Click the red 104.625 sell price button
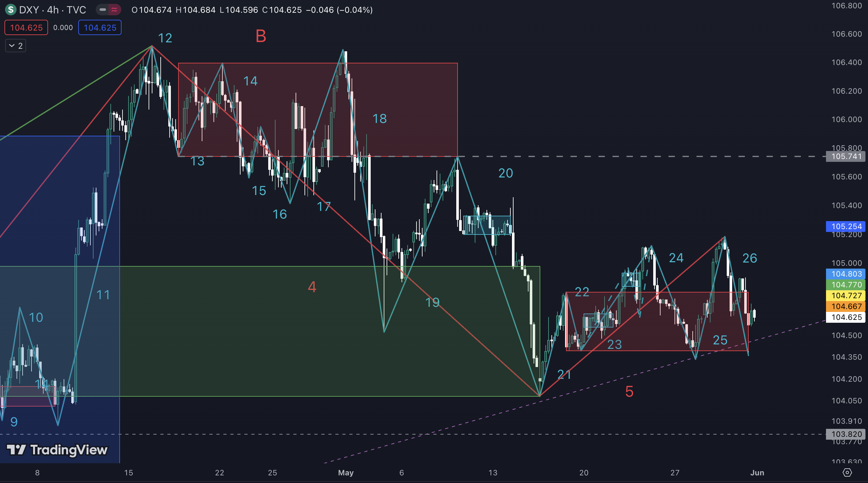Screen dimensions: 868x483 coord(26,28)
